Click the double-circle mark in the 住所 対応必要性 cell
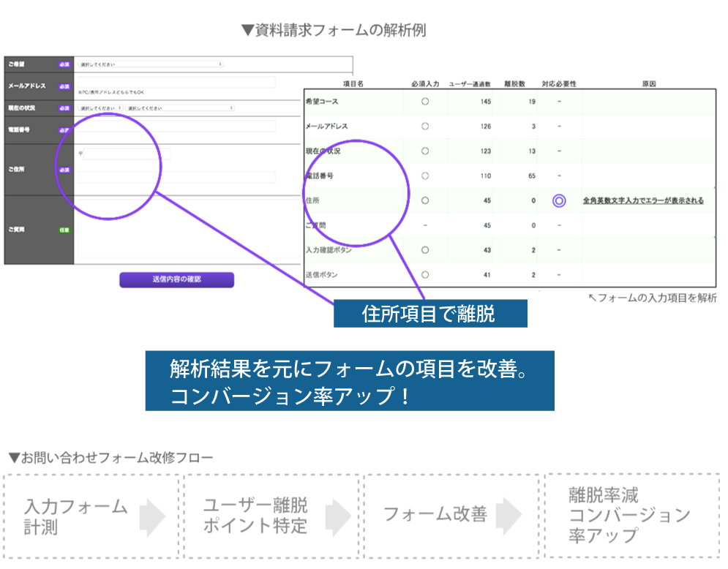The image size is (728, 569). 560,200
